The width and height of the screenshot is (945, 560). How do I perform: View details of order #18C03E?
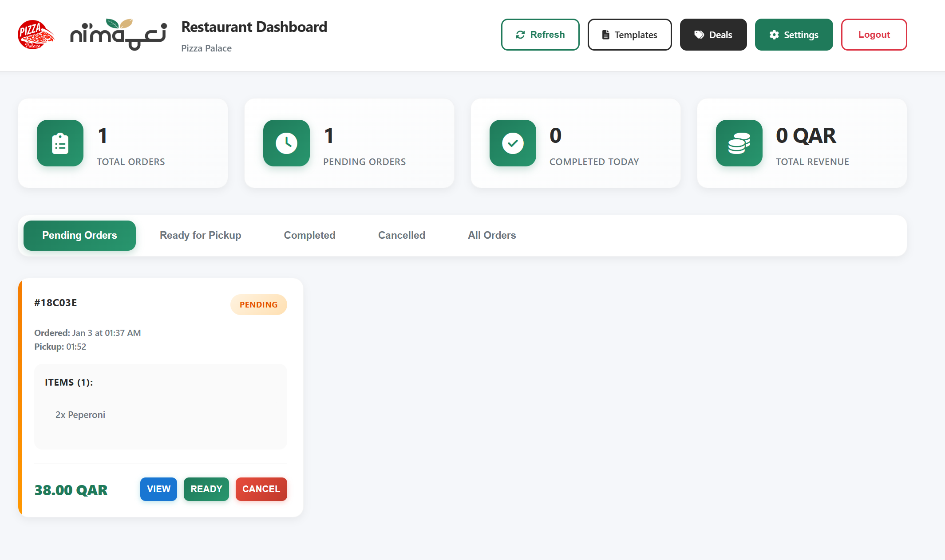pyautogui.click(x=158, y=489)
